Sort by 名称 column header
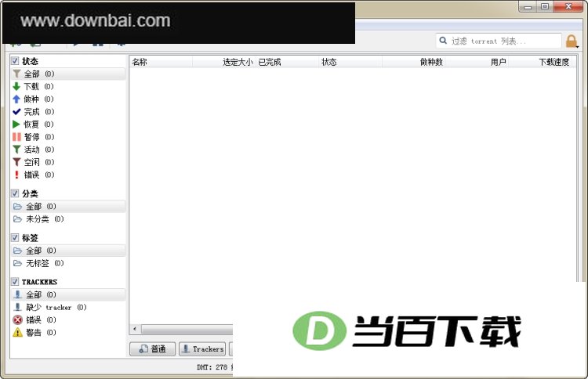The width and height of the screenshot is (588, 379). [x=161, y=62]
